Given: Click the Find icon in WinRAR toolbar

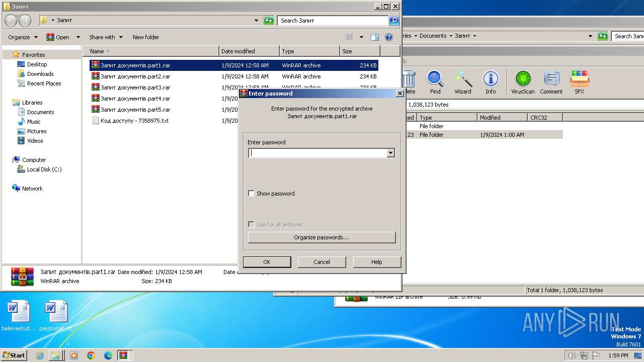Looking at the screenshot, I should (x=435, y=82).
